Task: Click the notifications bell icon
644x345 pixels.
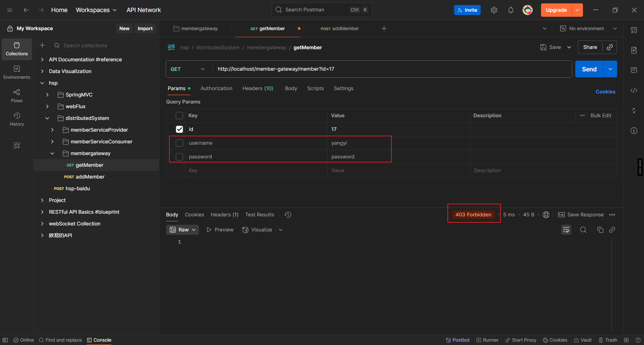Action: tap(511, 10)
